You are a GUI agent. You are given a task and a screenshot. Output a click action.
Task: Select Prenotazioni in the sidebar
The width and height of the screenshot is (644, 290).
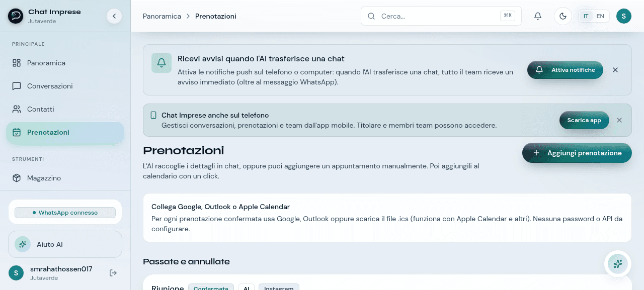click(x=65, y=132)
